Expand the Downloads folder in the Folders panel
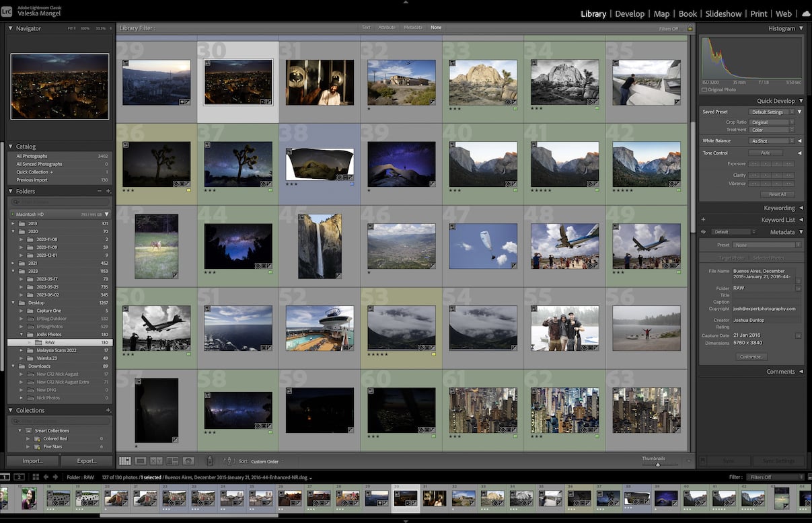Screen dimensions: 812x523 click(12, 366)
